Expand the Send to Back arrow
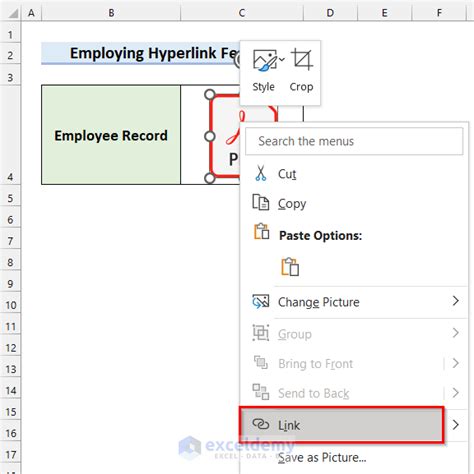The width and height of the screenshot is (474, 474). (456, 392)
